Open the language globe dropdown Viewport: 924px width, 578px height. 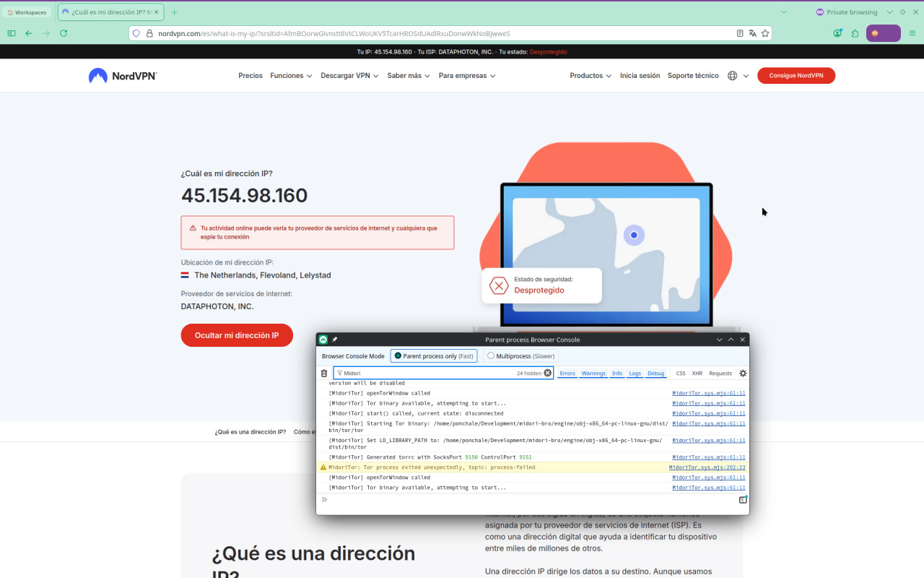pos(738,76)
